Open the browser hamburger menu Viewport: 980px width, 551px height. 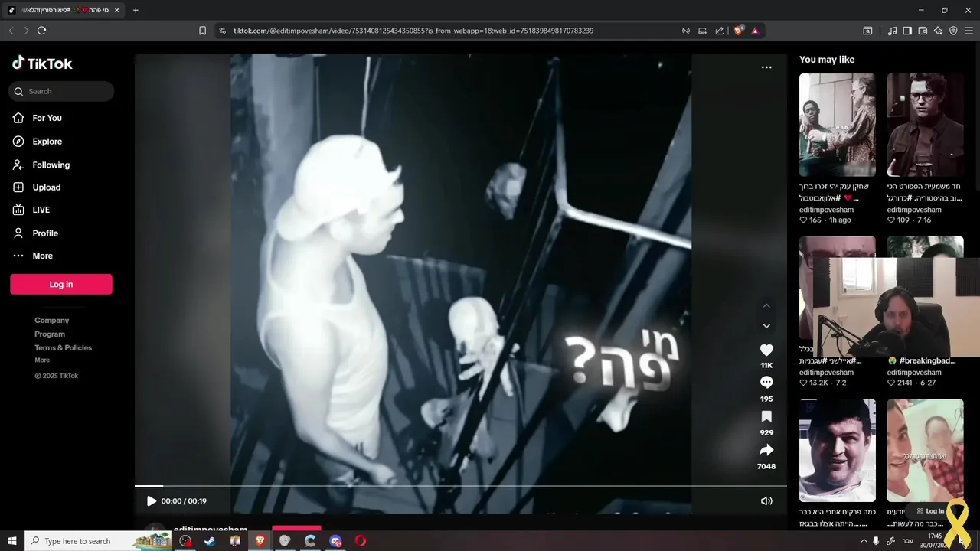click(969, 31)
